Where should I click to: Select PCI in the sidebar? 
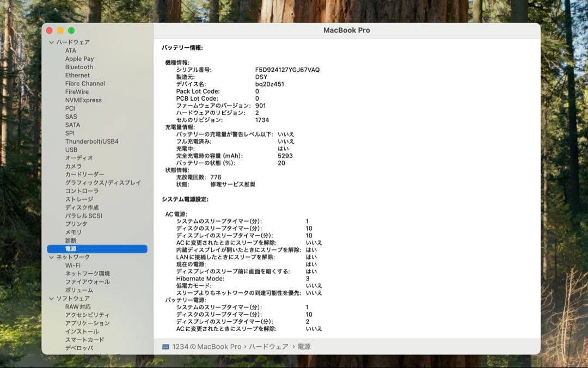(x=70, y=108)
